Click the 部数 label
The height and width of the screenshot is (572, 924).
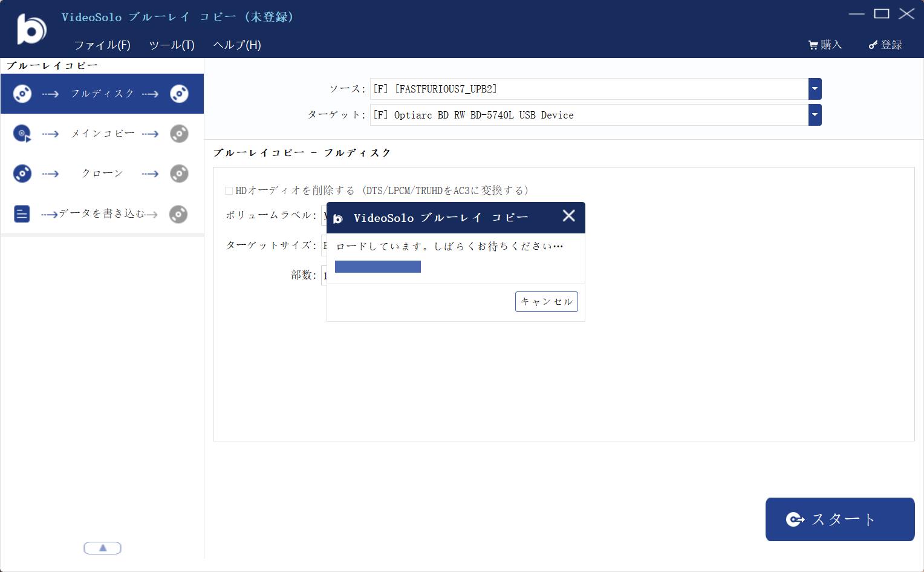tap(304, 275)
